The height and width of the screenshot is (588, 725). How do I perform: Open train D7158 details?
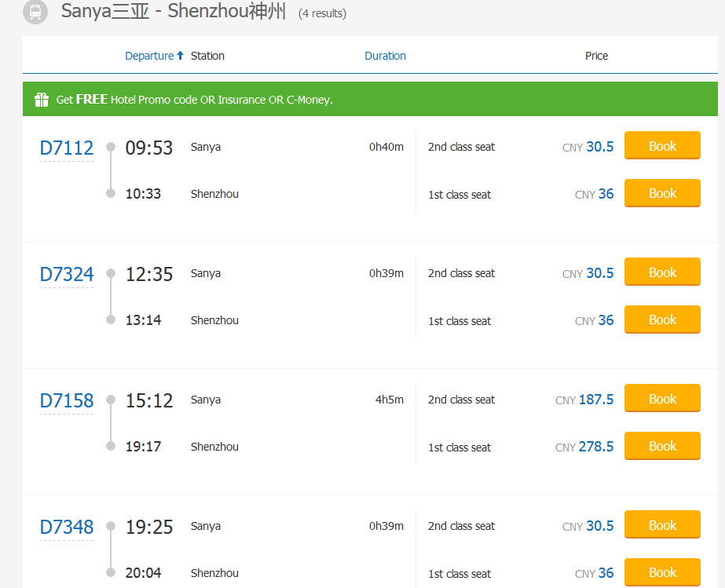[x=67, y=400]
